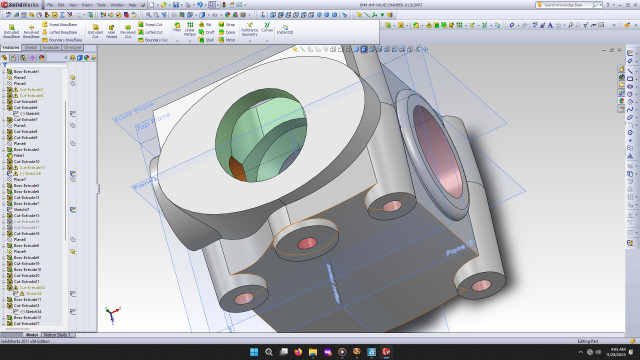The image size is (640, 360).
Task: Choose the Extruded Cut tool
Action: coord(95,31)
